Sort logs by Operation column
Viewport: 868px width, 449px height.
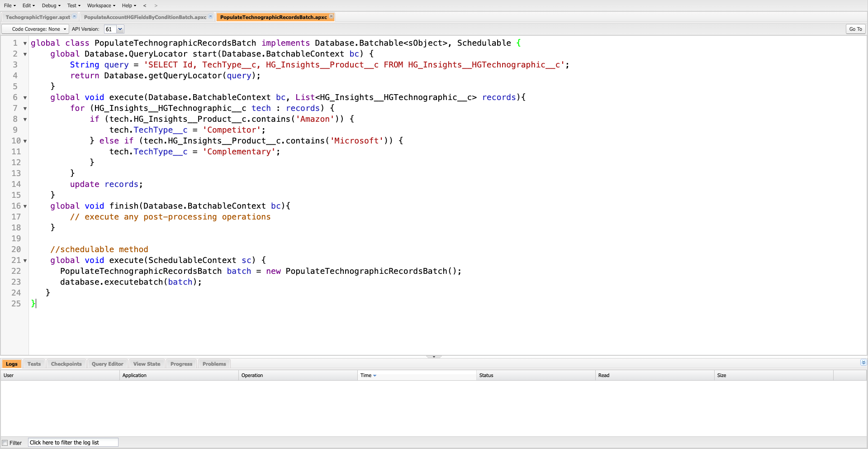[298, 375]
